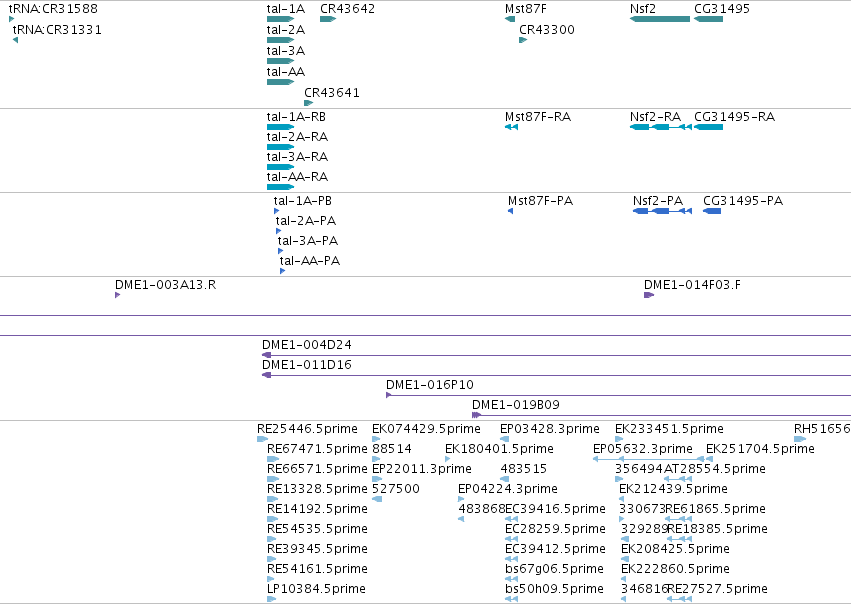
Task: Click the RE66571.5prime EST label
Action: click(x=317, y=469)
